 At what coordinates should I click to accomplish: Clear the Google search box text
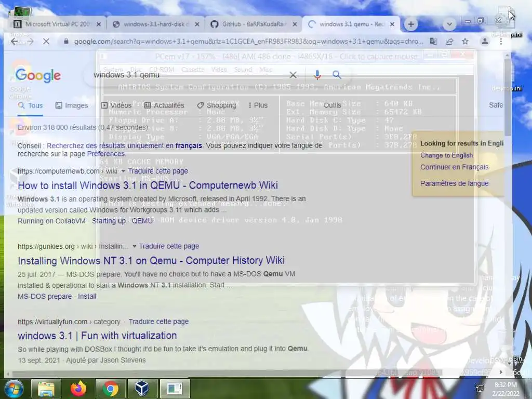[x=293, y=75]
